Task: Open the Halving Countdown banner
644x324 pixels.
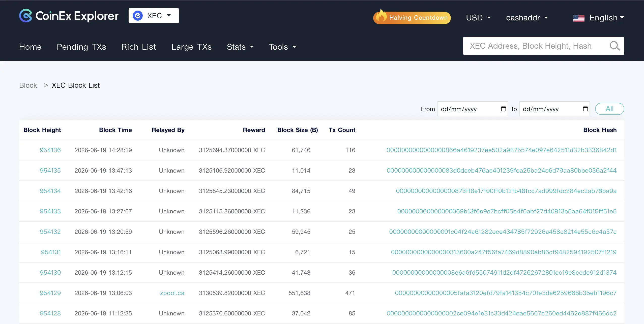Action: tap(412, 17)
